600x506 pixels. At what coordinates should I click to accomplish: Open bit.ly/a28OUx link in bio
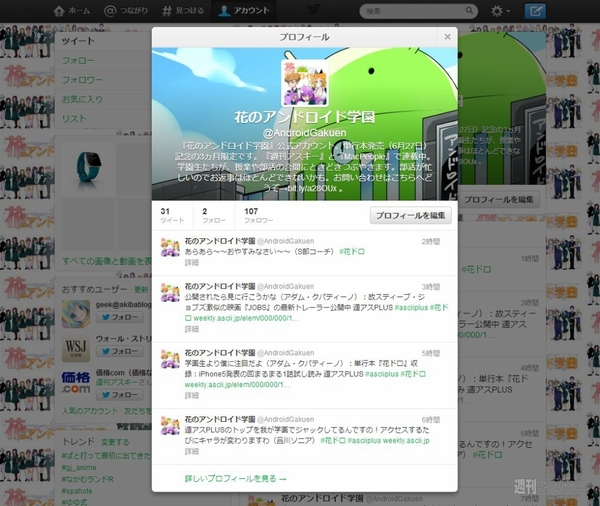pyautogui.click(x=311, y=188)
